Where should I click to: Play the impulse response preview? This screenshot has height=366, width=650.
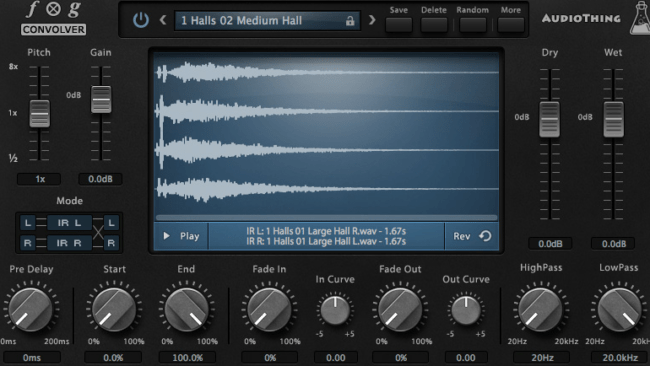pos(181,236)
